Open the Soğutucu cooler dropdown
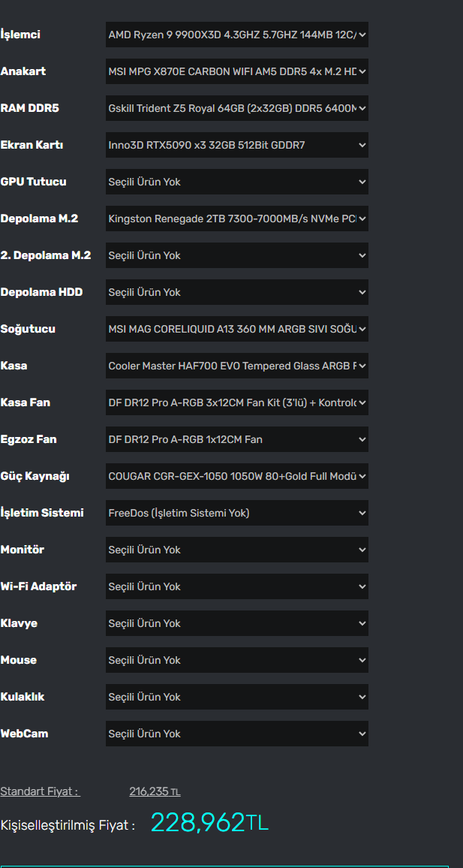The height and width of the screenshot is (868, 463). pyautogui.click(x=236, y=329)
